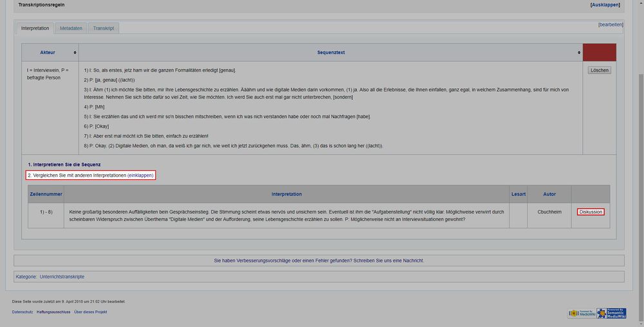Image resolution: width=644 pixels, height=327 pixels.
Task: Click the red header cell above Löschen
Action: (x=599, y=52)
